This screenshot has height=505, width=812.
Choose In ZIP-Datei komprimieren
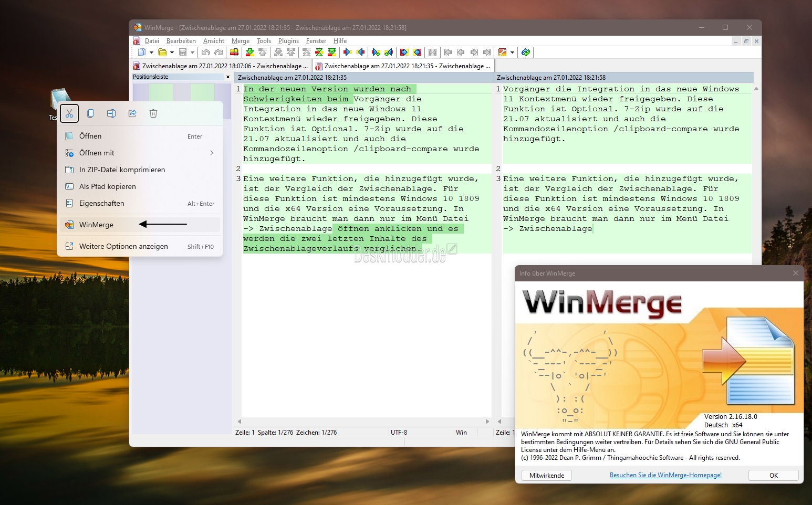coord(140,170)
